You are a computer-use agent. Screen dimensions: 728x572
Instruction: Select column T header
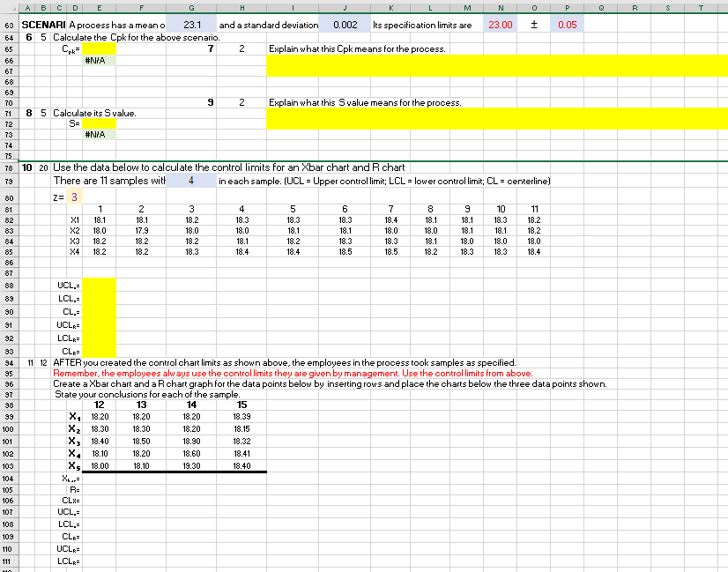702,5
